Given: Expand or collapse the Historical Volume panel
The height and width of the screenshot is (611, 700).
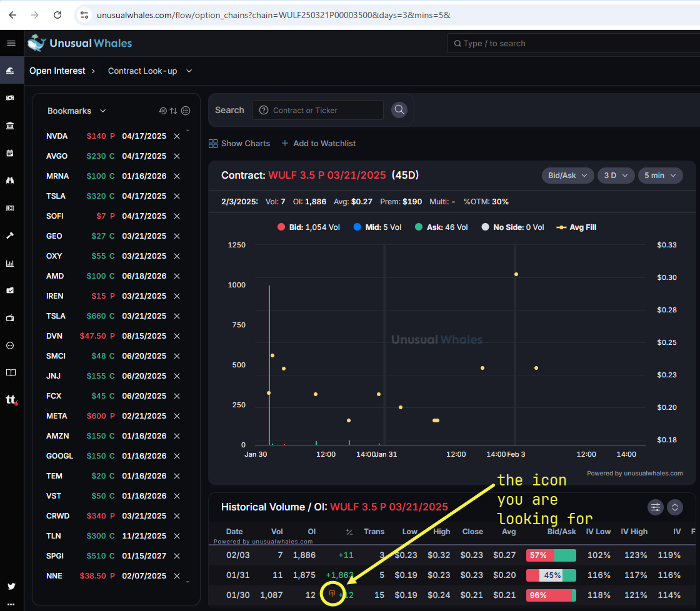Looking at the screenshot, I should pyautogui.click(x=674, y=507).
